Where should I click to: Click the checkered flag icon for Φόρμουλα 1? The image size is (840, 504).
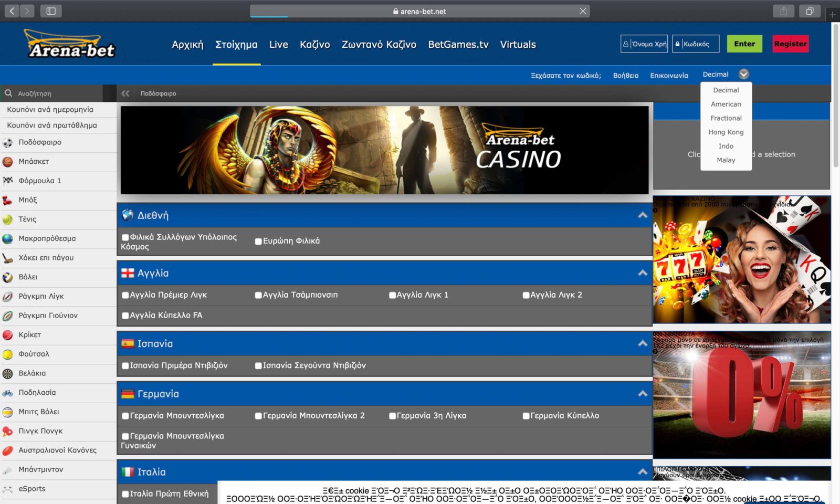[8, 181]
